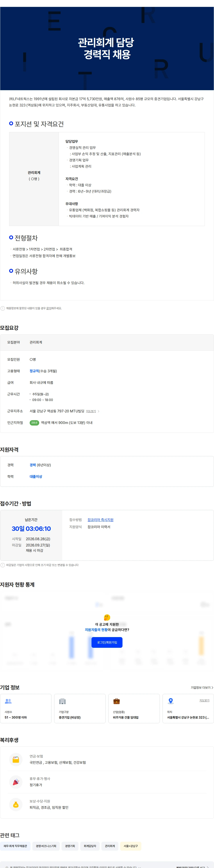Click the arrow next to 근무지주소 지도보기
214x868 pixels.
click(99, 411)
